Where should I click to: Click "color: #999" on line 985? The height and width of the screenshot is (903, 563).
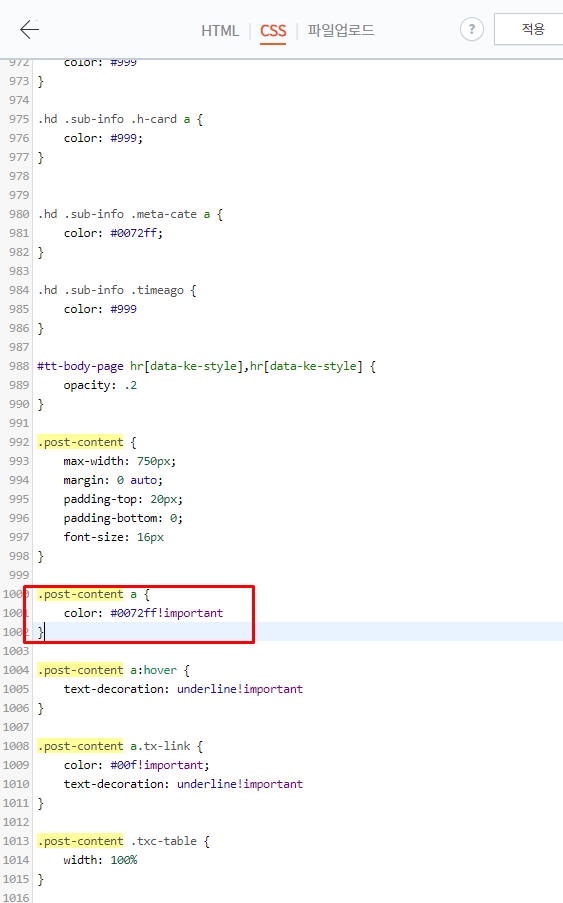tap(100, 309)
